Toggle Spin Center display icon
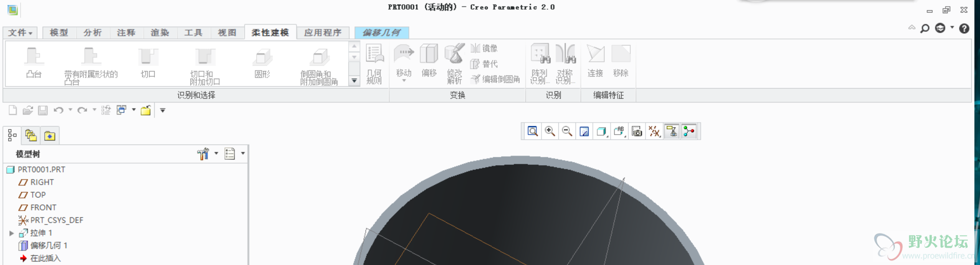The width and height of the screenshot is (980, 265). click(689, 132)
